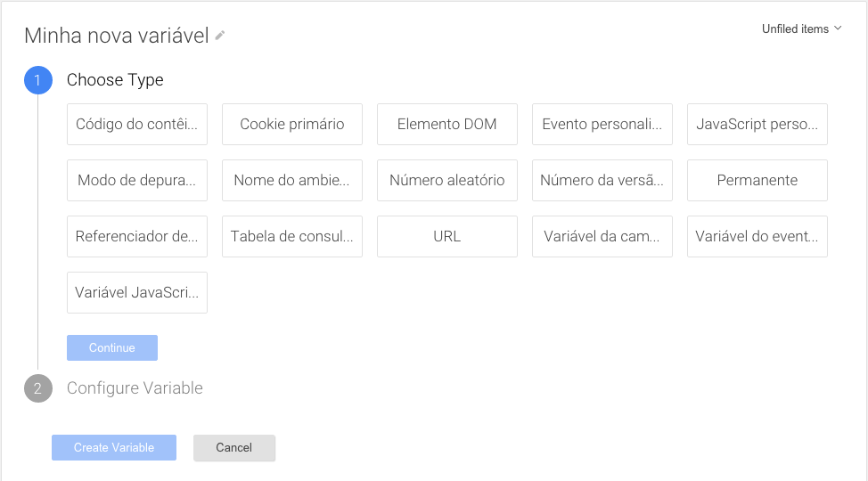Select the Evento personalizado type

602,125
